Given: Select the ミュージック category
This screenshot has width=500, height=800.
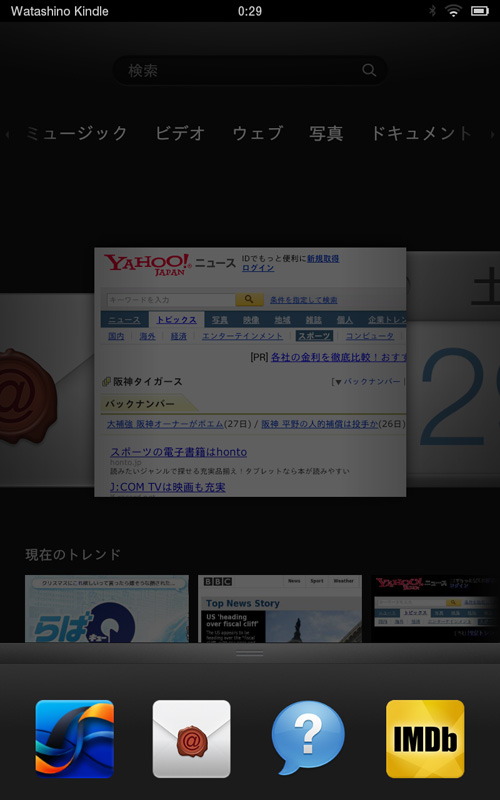Looking at the screenshot, I should pyautogui.click(x=77, y=133).
